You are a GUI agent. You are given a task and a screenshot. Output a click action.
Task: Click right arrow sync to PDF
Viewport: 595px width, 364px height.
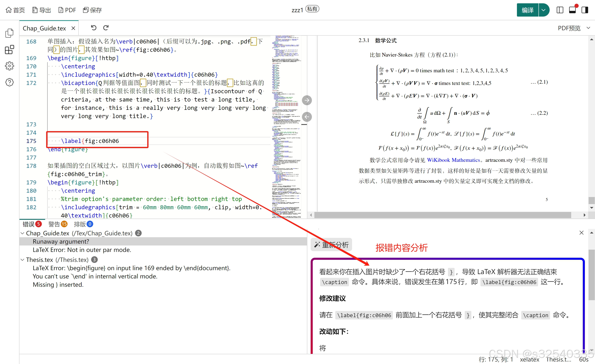307,100
